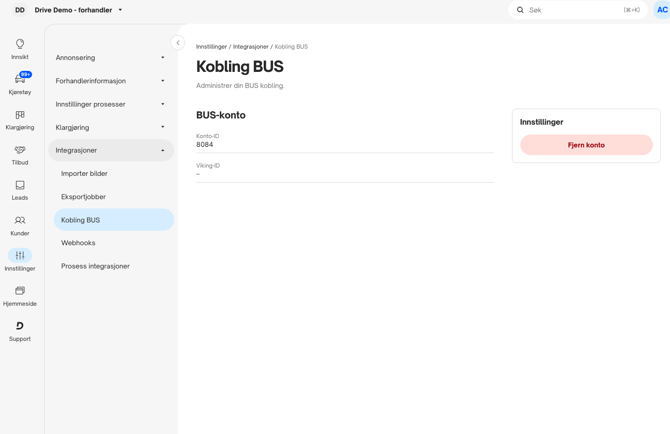Viewport: 670px width, 434px height.
Task: Expand the Klargjøring settings section
Action: (111, 127)
